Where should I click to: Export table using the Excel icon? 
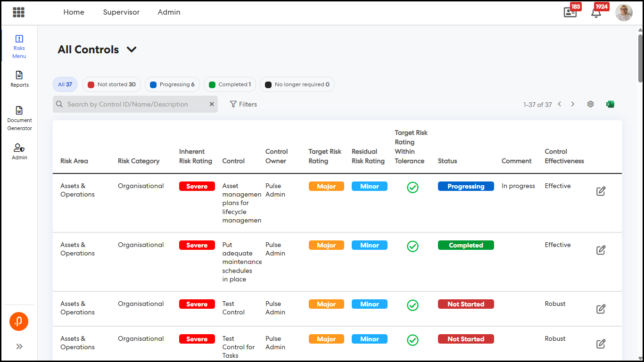point(610,104)
